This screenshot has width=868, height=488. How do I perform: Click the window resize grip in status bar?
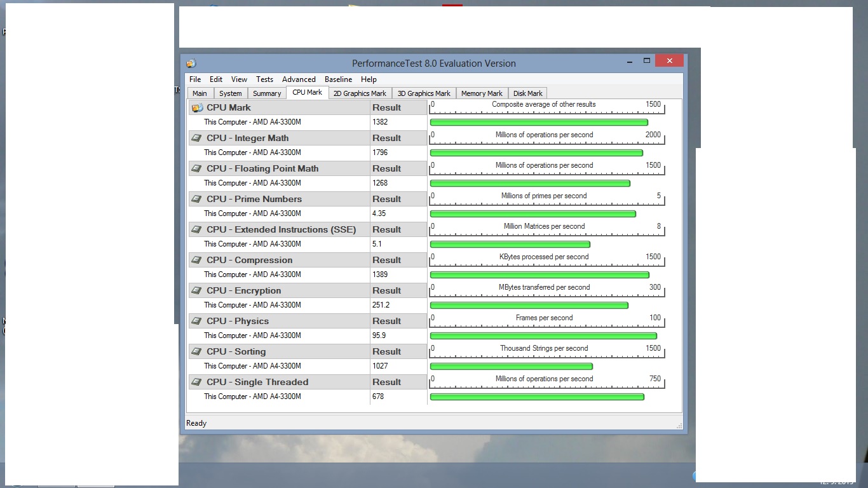tap(679, 425)
